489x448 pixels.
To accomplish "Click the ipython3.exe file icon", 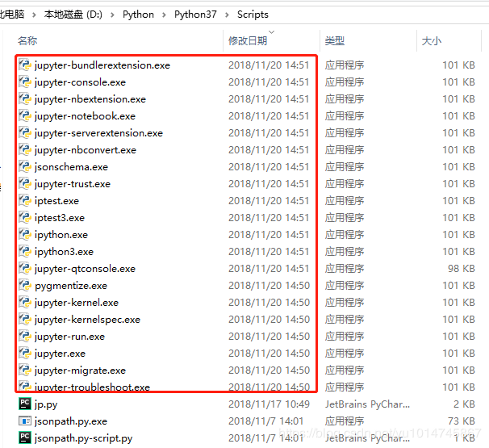I will click(25, 252).
